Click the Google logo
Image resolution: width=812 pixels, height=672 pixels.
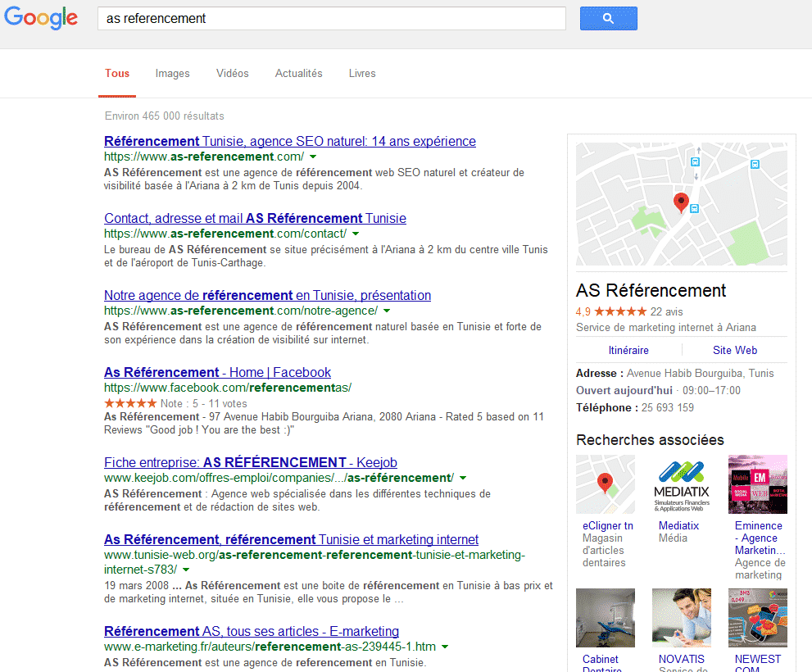tap(41, 17)
